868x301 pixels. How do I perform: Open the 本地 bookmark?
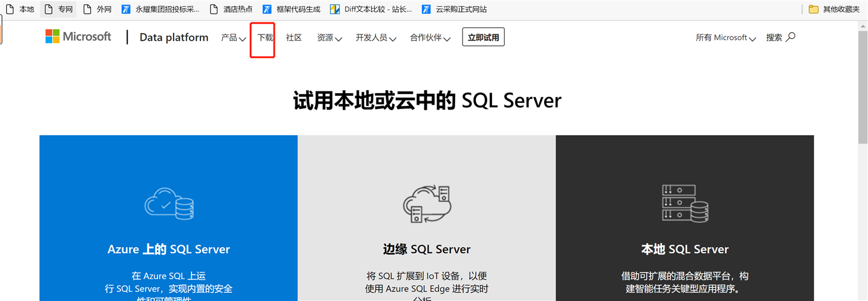[x=20, y=9]
